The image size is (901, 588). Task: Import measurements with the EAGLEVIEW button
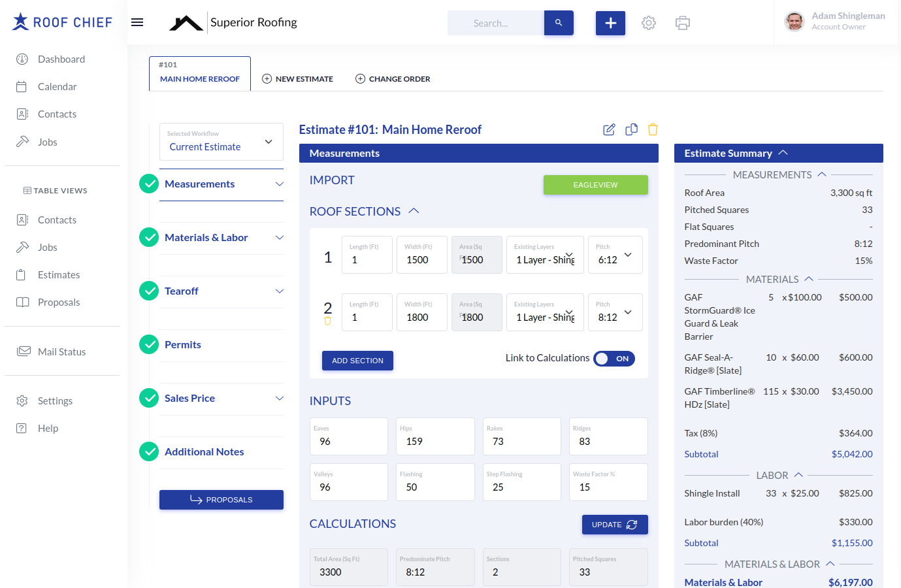pyautogui.click(x=595, y=185)
